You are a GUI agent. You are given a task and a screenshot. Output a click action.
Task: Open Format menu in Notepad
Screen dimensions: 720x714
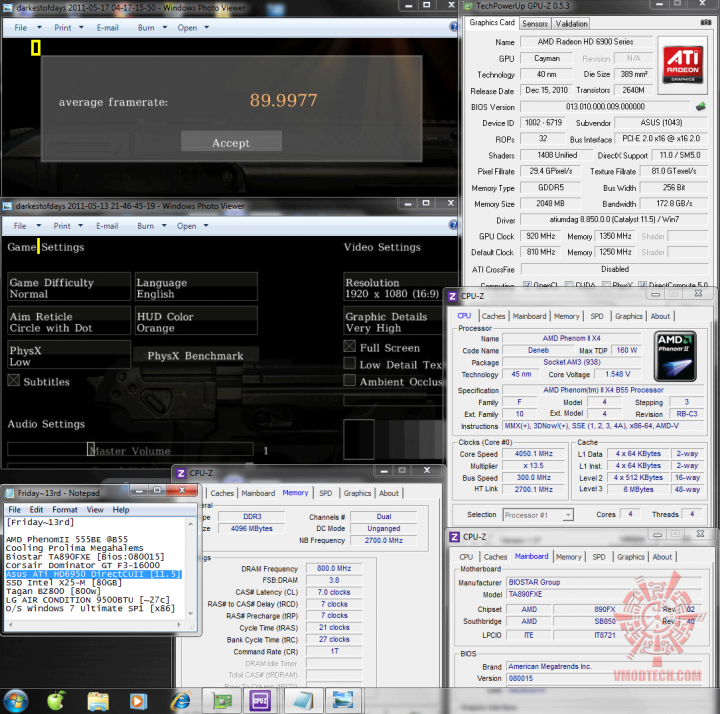coord(65,510)
